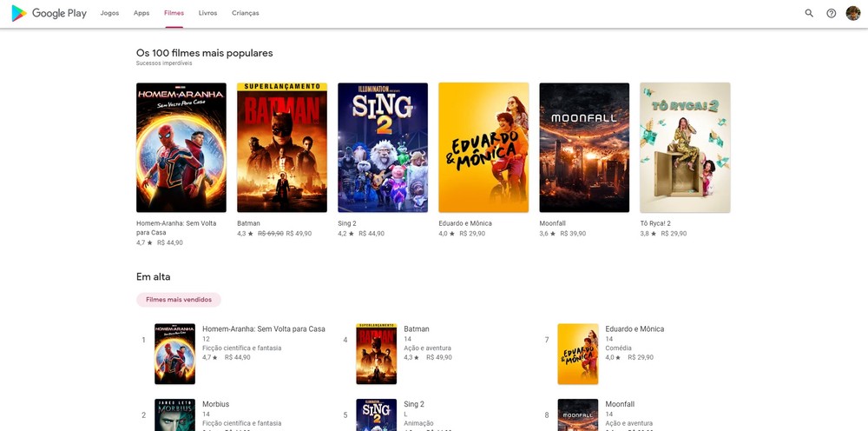Open the Morbius title in the list
The height and width of the screenshot is (431, 868).
pyautogui.click(x=218, y=404)
